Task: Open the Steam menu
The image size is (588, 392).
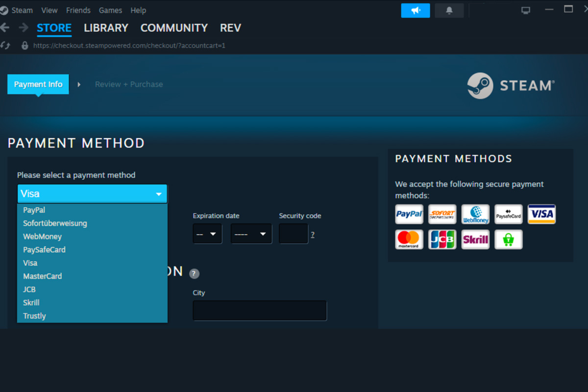Action: (x=22, y=10)
